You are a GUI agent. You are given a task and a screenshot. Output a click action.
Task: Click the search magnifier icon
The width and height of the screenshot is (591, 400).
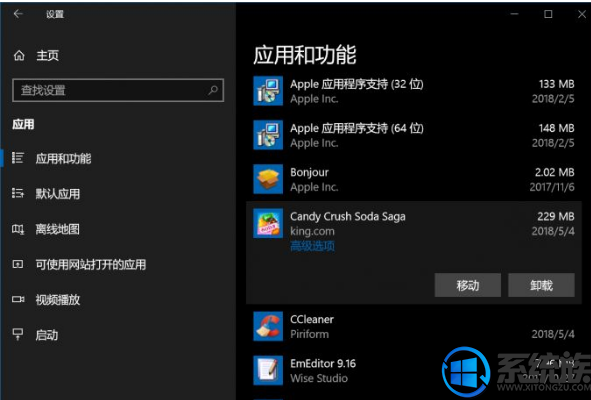(213, 90)
